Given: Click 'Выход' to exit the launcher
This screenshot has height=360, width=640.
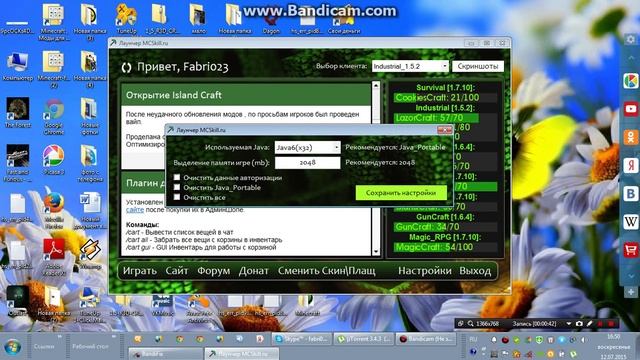Looking at the screenshot, I should pyautogui.click(x=475, y=271).
